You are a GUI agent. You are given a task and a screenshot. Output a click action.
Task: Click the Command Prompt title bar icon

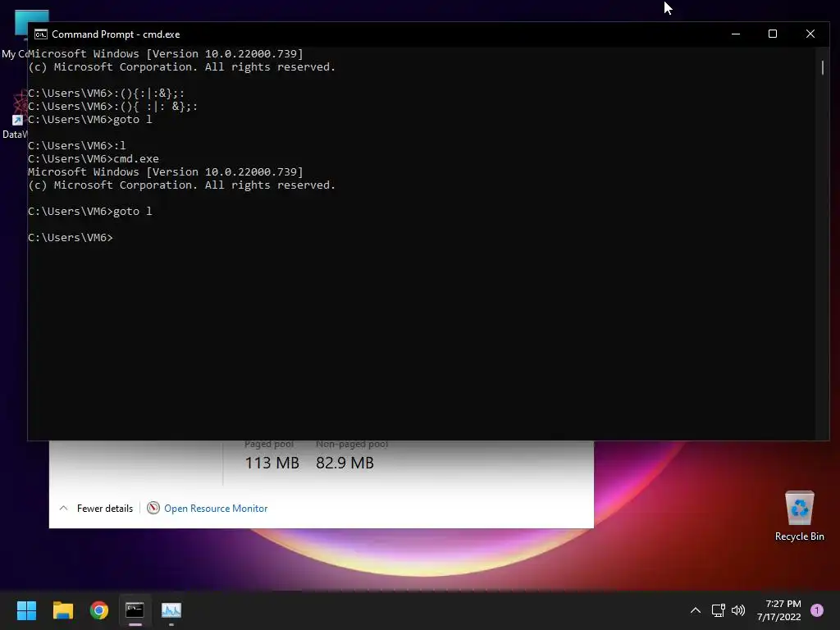41,34
